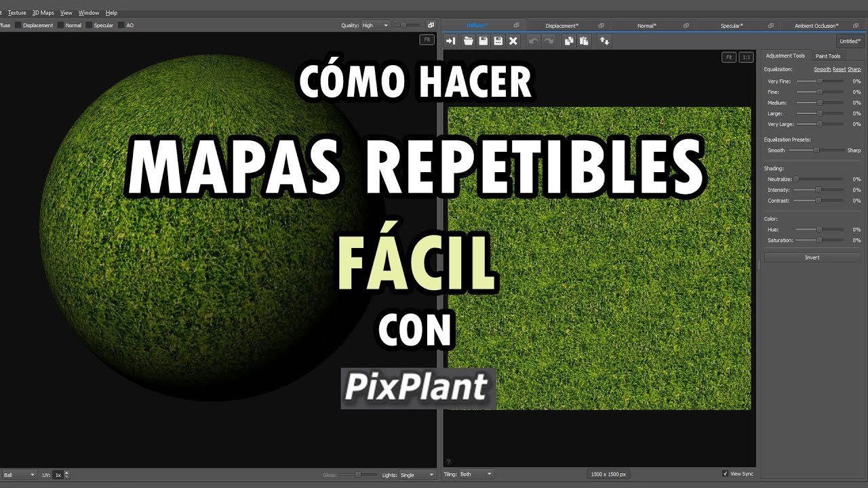Adjust the Smooth-Sharp presets slider
The width and height of the screenshot is (868, 488).
tap(816, 150)
